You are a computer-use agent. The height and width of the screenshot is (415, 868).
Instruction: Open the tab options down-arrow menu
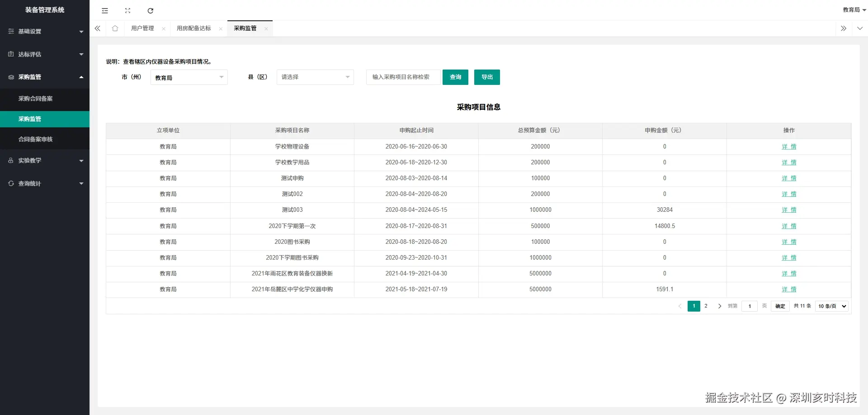860,28
